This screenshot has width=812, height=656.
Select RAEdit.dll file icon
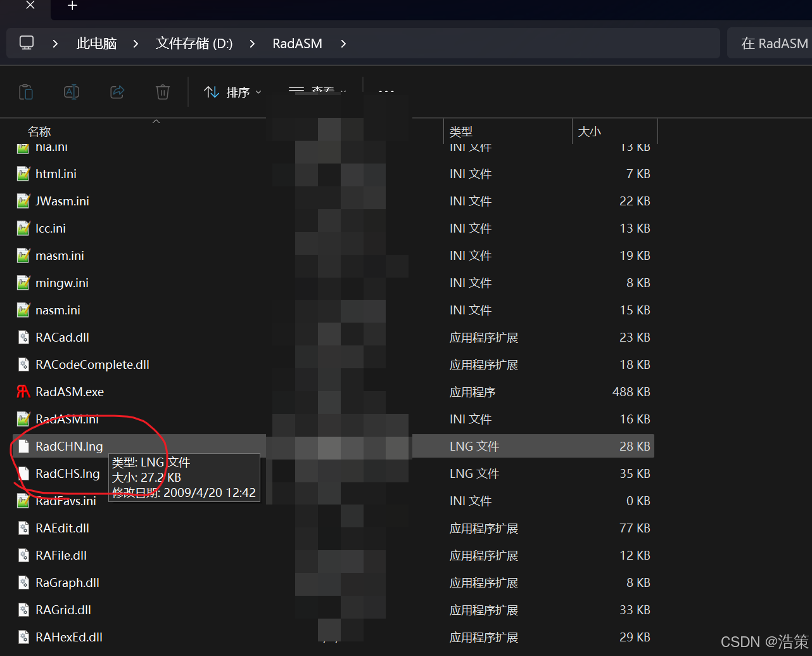click(x=23, y=528)
